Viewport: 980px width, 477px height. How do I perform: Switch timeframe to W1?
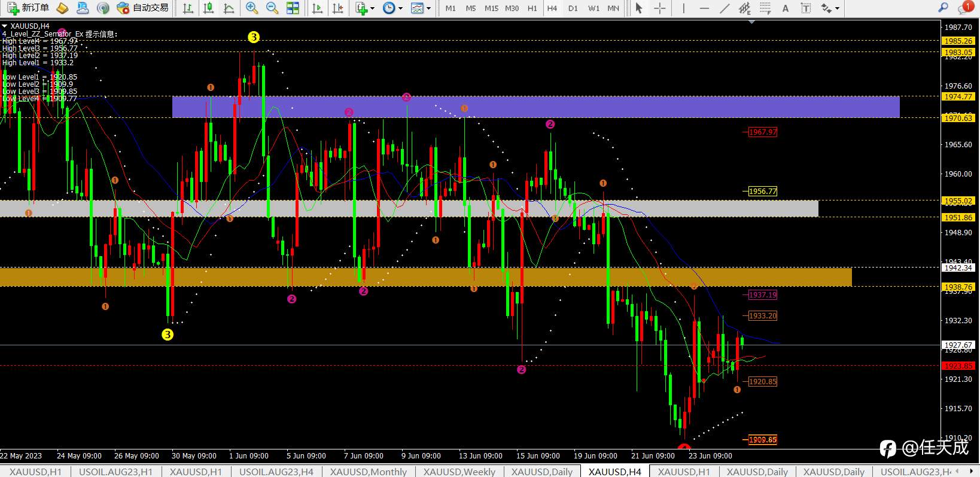594,8
